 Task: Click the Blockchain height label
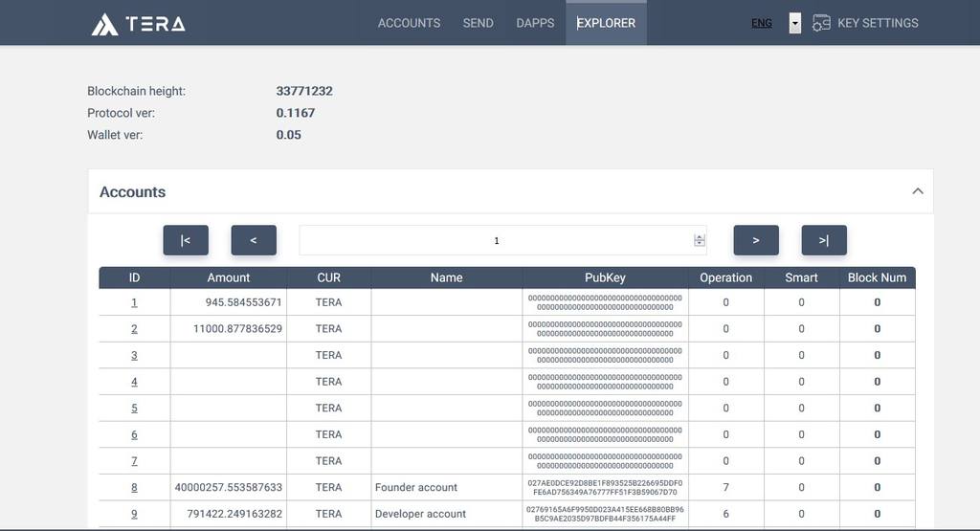click(x=136, y=91)
